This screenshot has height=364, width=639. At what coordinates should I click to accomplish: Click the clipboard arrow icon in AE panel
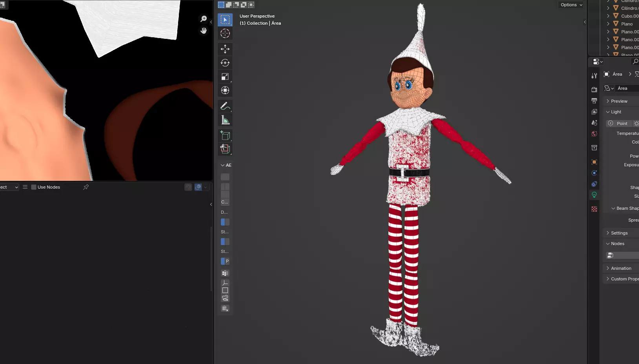[225, 309]
